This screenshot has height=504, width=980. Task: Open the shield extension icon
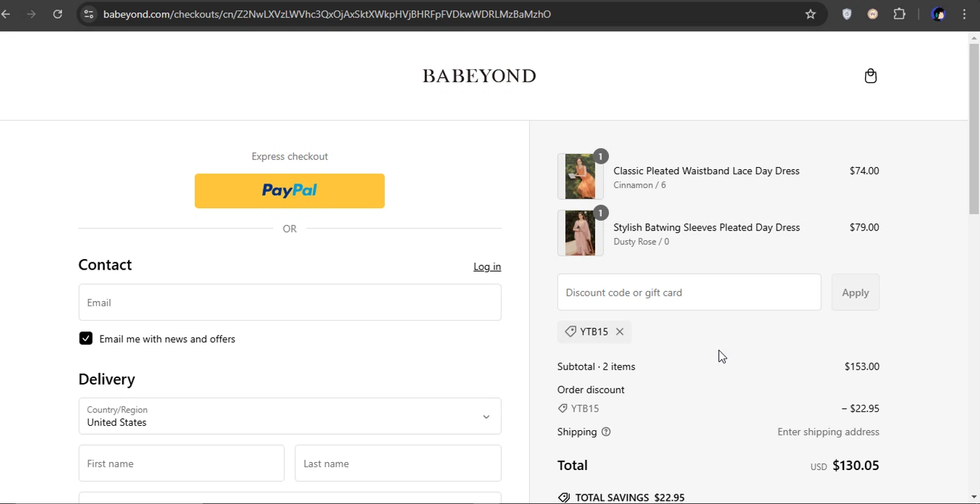[x=847, y=14]
